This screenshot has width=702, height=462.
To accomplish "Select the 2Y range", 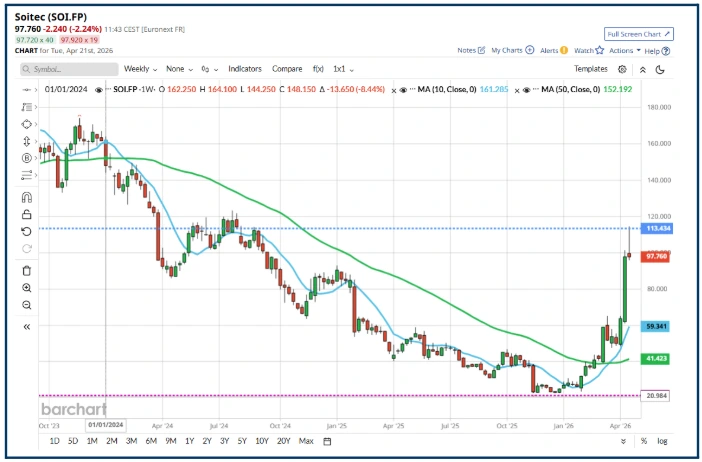I will 207,441.
